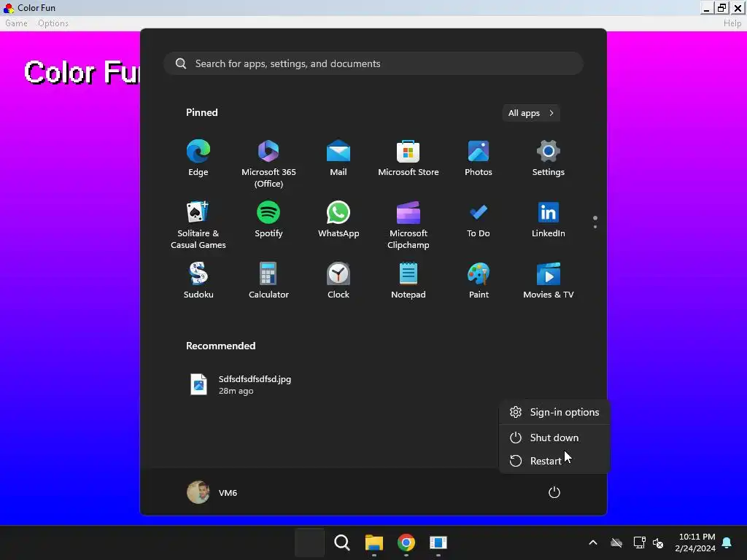Open the Mail app
This screenshot has width=747, height=560.
click(x=338, y=158)
